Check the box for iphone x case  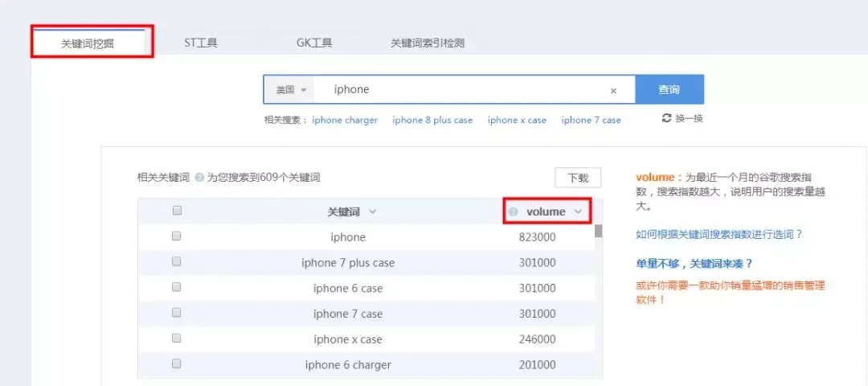pos(177,338)
